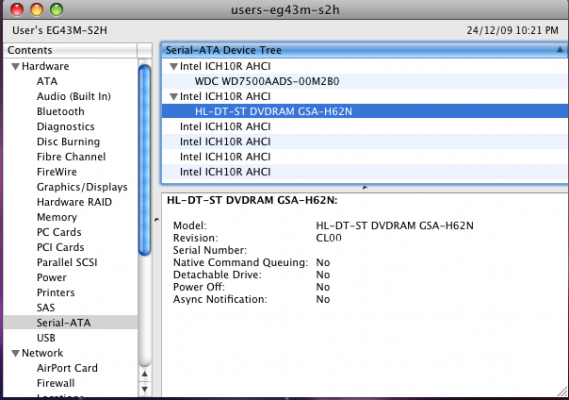Collapse the Hardware section triangle
The image size is (569, 400).
click(15, 67)
